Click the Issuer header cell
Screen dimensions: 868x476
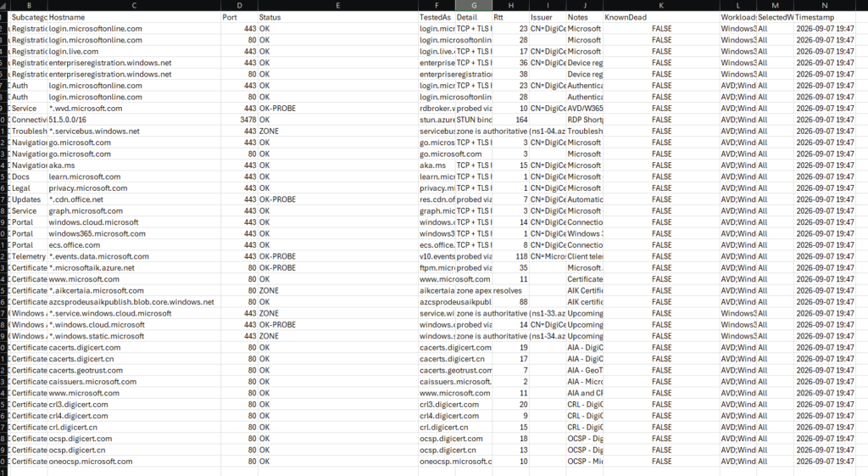point(548,17)
